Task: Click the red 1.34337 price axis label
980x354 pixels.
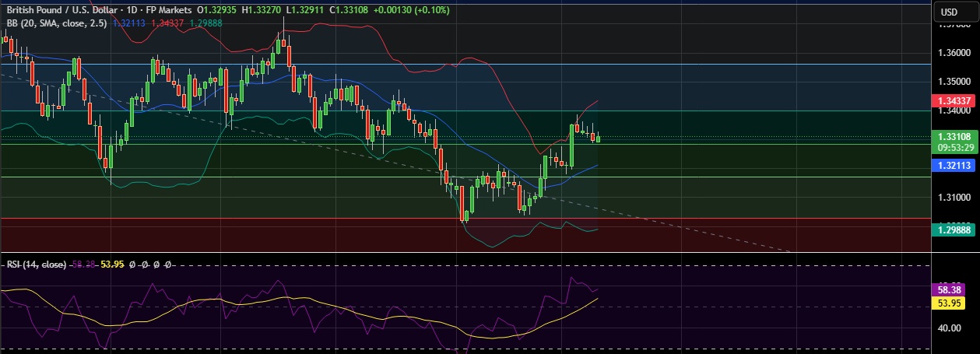Action: [x=954, y=100]
